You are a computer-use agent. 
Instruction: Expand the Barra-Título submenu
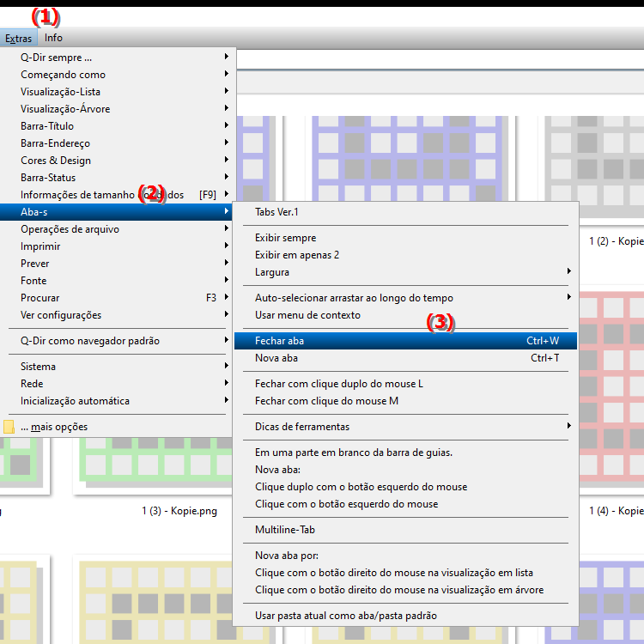pyautogui.click(x=118, y=126)
